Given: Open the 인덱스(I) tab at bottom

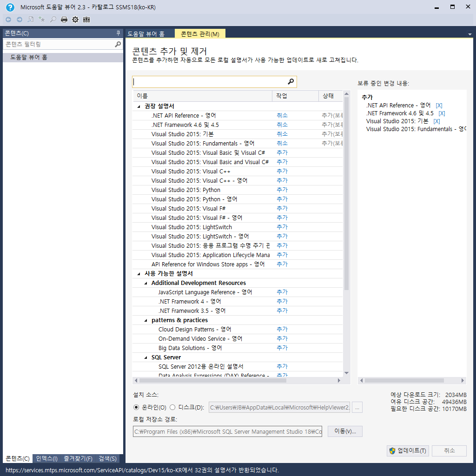Looking at the screenshot, I should (47, 458).
